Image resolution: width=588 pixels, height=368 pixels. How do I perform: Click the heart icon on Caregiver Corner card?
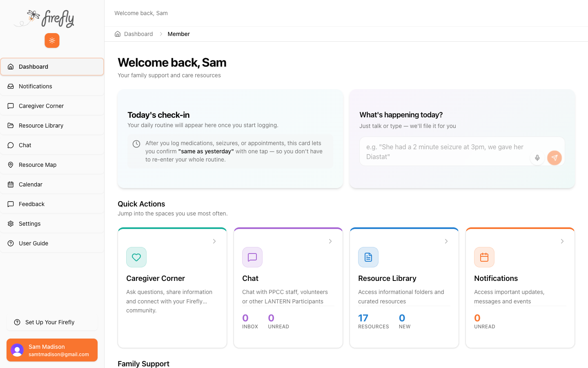click(x=136, y=257)
